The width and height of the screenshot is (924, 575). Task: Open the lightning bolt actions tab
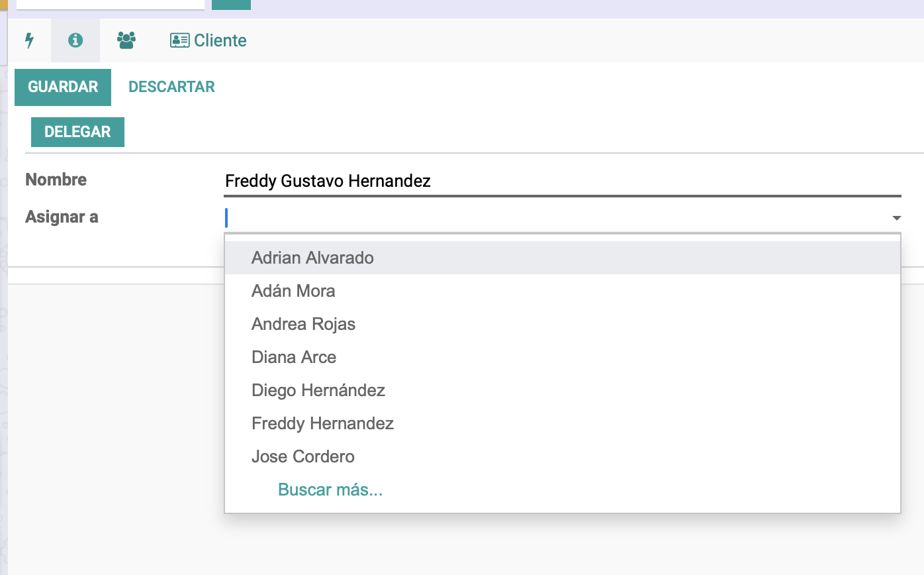[x=29, y=40]
